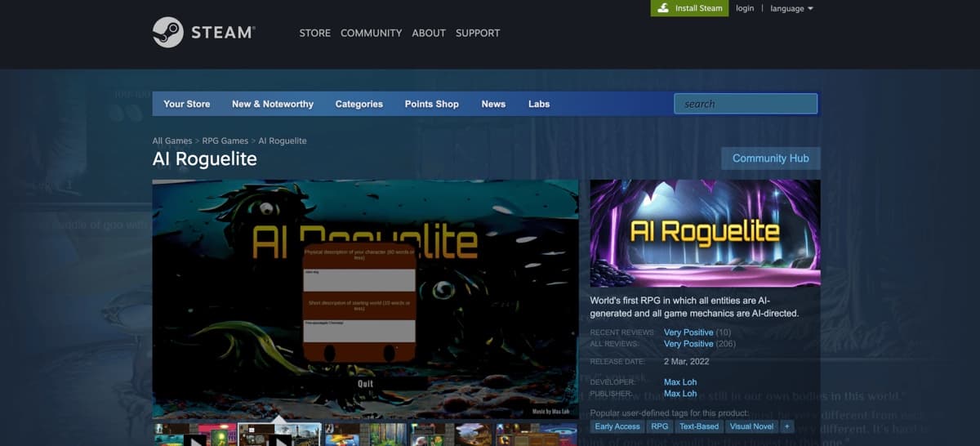This screenshot has width=980, height=446.
Task: Focus the store search field
Action: pyautogui.click(x=746, y=104)
